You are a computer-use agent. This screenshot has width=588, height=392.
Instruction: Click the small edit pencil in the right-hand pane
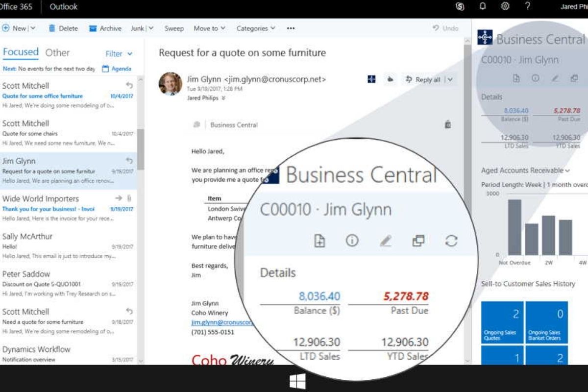pyautogui.click(x=555, y=78)
